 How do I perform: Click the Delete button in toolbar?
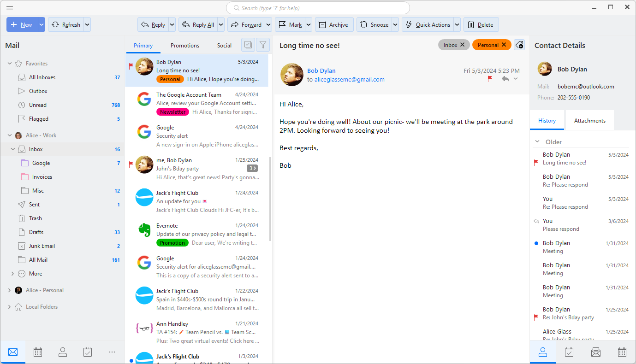tap(481, 25)
